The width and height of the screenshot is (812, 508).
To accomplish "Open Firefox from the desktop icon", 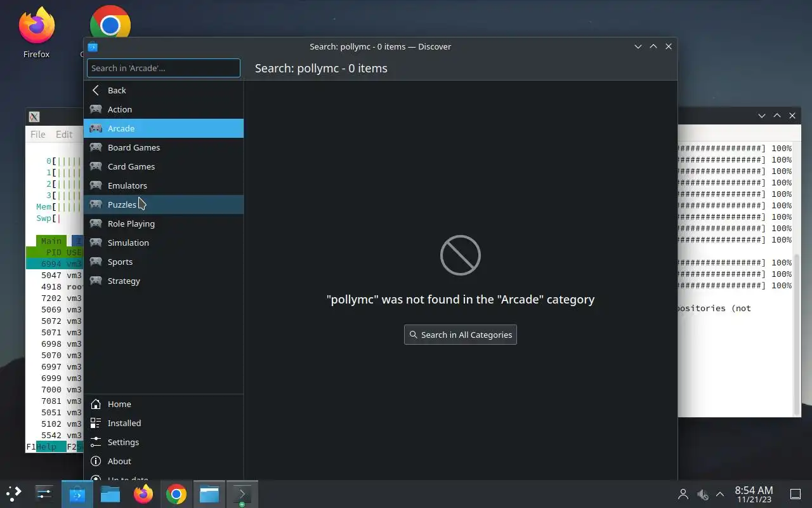I will click(x=36, y=33).
